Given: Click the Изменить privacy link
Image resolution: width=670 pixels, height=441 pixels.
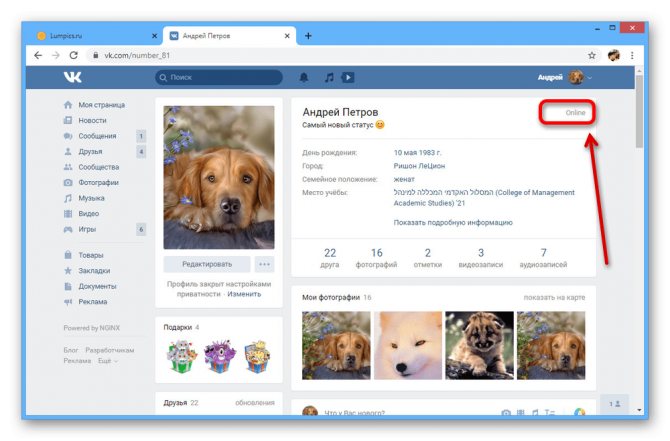Looking at the screenshot, I should click(244, 294).
